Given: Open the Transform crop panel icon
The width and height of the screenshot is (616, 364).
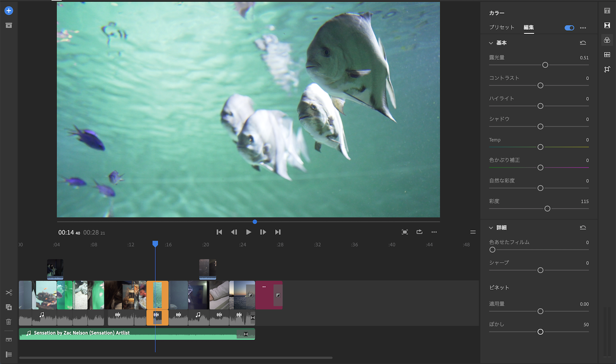Looking at the screenshot, I should tap(607, 69).
